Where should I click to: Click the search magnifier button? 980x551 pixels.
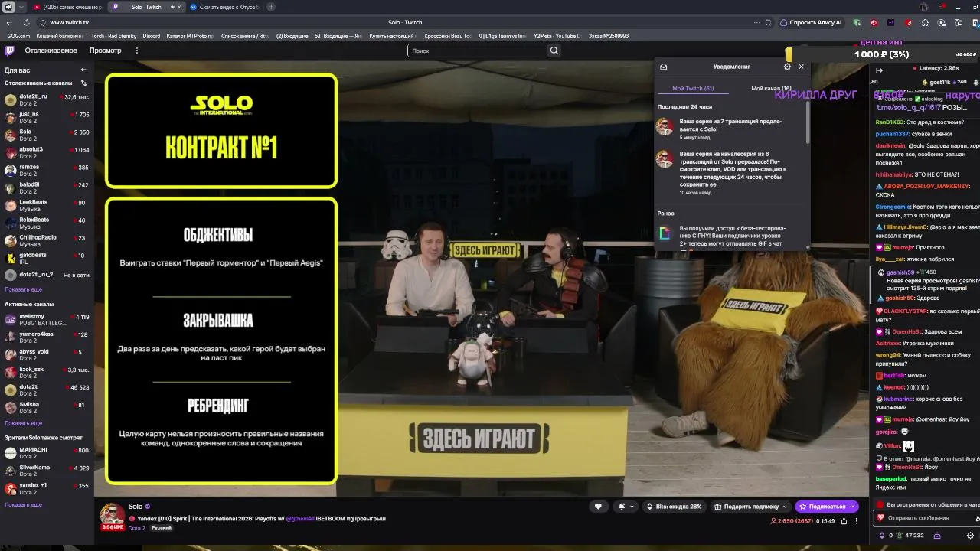point(554,51)
